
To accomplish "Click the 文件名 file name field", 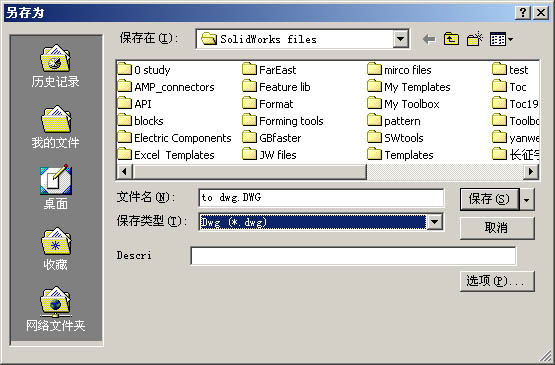I will pyautogui.click(x=321, y=198).
